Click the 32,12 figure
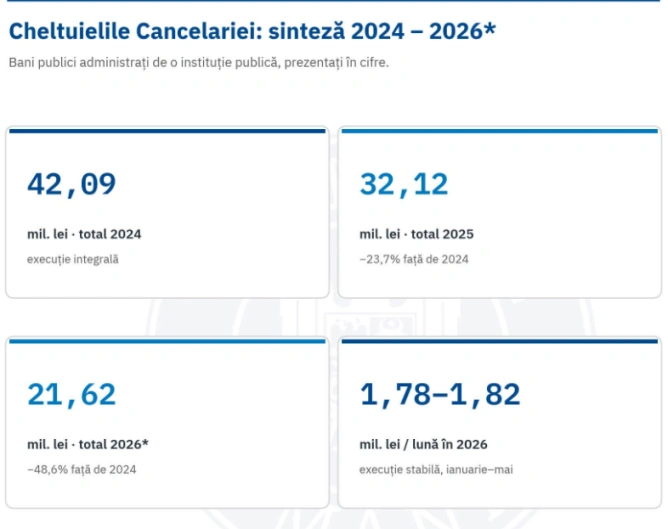The height and width of the screenshot is (529, 668). (x=404, y=185)
